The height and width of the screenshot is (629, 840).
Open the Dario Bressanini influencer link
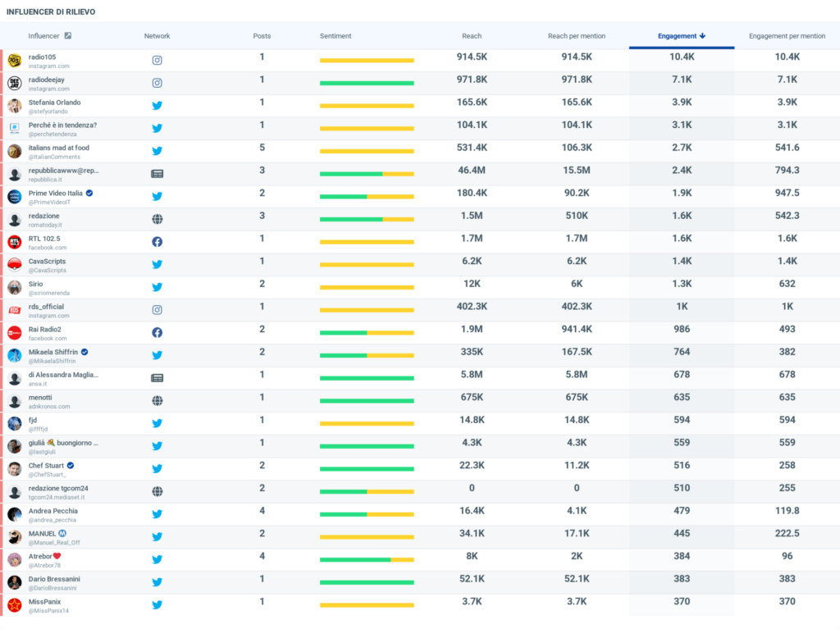click(54, 579)
